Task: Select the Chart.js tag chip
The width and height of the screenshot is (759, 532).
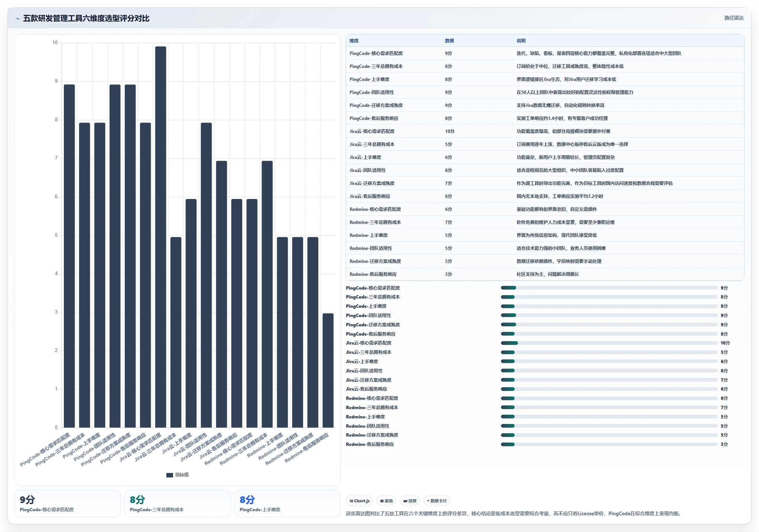Action: [360, 501]
